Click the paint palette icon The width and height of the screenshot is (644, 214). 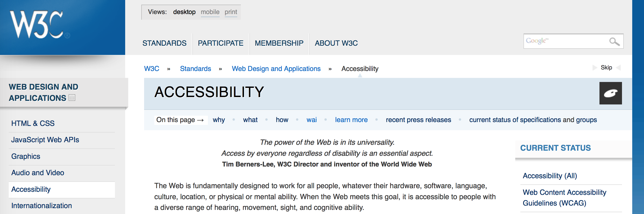tap(610, 93)
